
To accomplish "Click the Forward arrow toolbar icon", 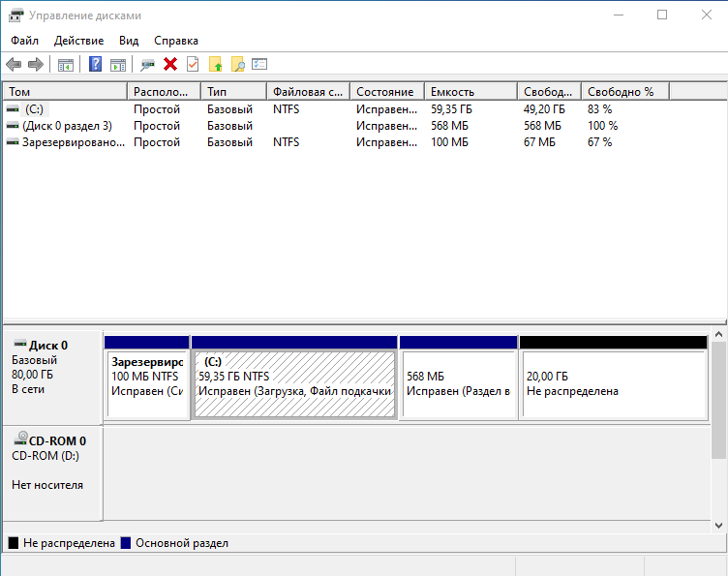I will (36, 65).
